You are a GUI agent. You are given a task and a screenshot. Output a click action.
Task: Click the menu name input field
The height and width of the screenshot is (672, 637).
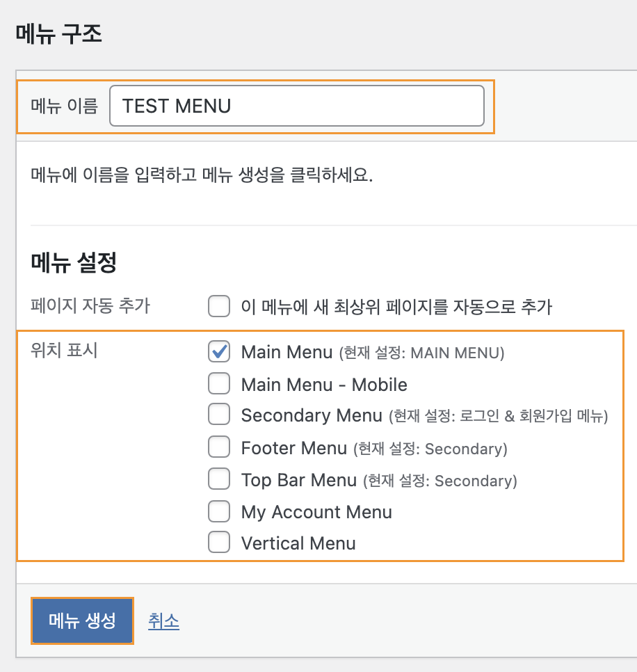click(x=297, y=106)
